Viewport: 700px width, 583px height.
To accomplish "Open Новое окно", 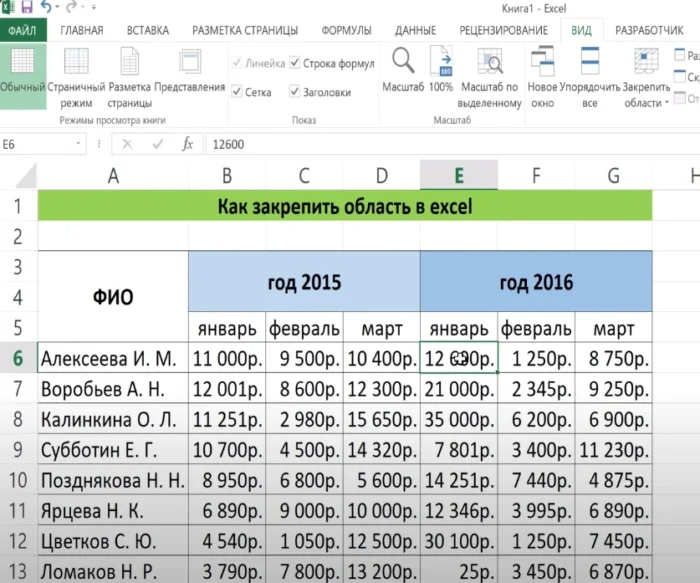I will click(x=543, y=66).
